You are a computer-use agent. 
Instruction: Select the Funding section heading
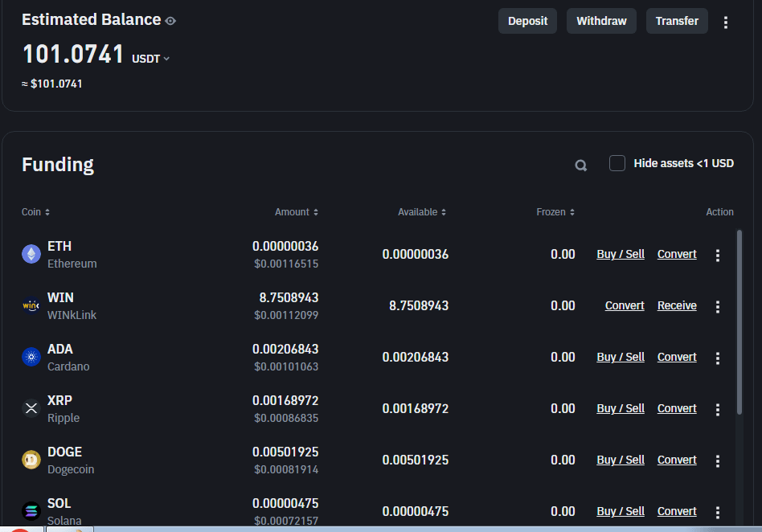click(58, 165)
